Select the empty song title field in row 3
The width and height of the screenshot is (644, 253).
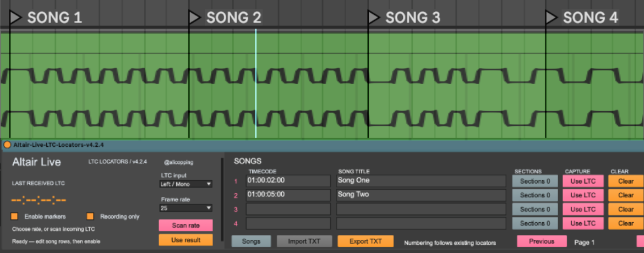(421, 210)
